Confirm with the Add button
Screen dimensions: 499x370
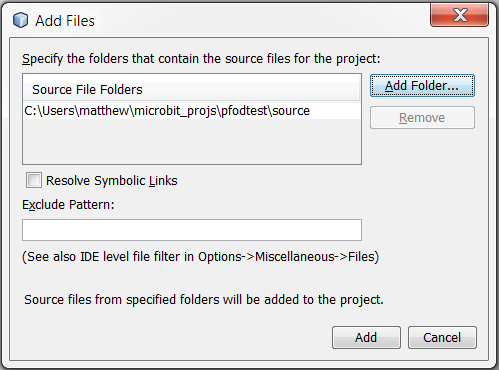pos(366,337)
